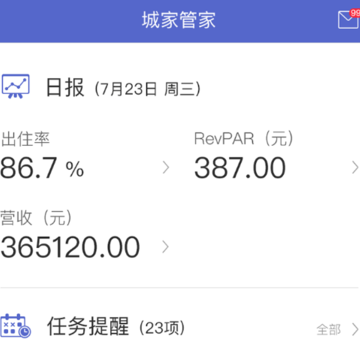This screenshot has height=360, width=360.
Task: Expand revenue details chevron
Action: pos(166,247)
